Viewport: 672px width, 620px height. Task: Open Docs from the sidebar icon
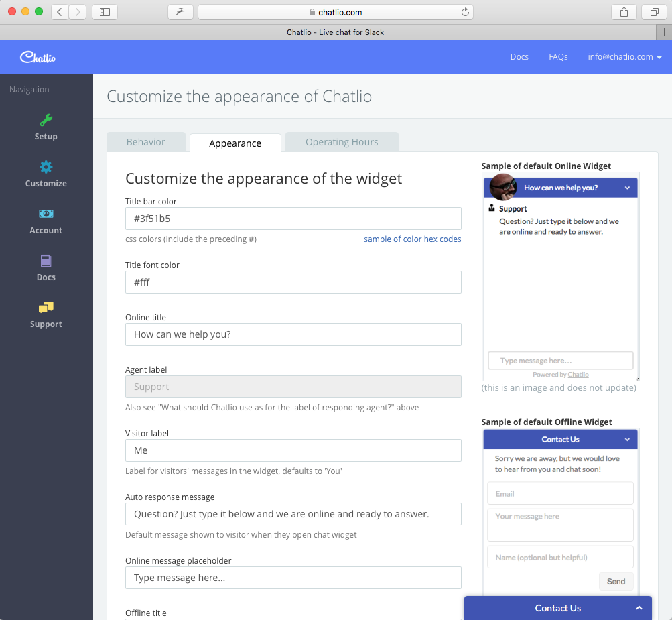click(x=46, y=260)
